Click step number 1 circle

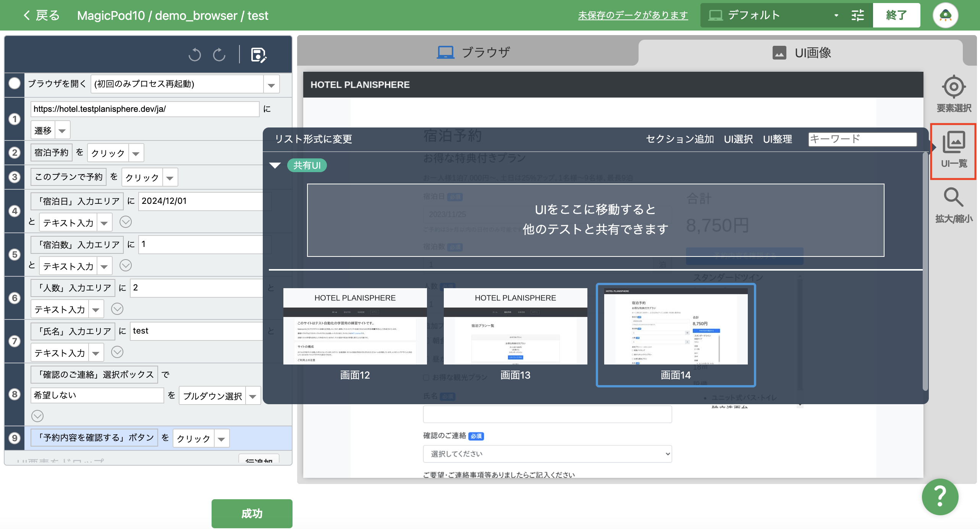(x=15, y=119)
